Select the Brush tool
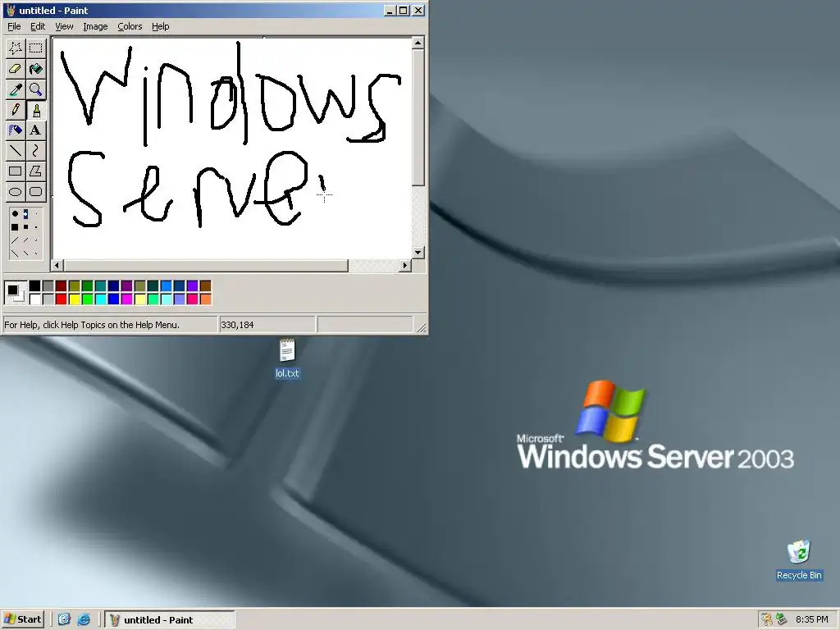Viewport: 840px width, 630px height. (36, 110)
